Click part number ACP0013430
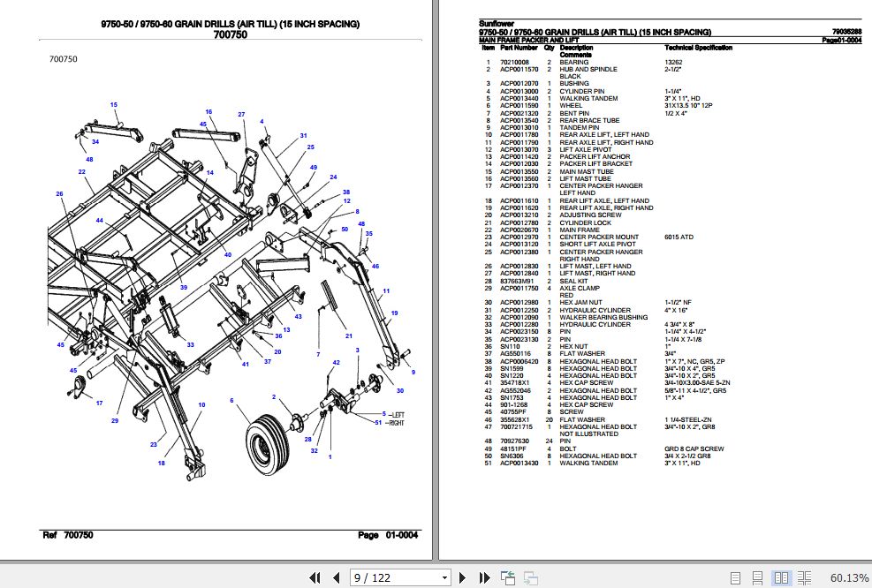 519,464
